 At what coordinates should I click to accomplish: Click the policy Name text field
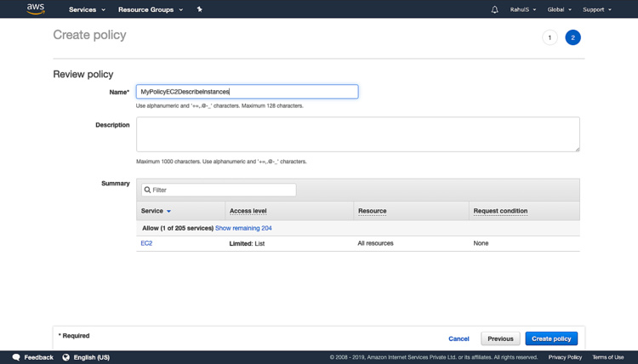247,92
